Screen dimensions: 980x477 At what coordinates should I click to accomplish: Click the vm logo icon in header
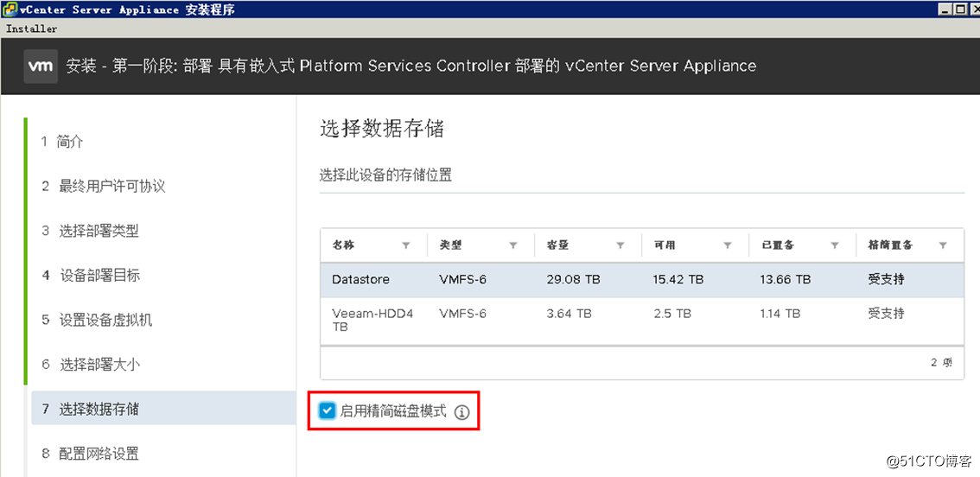click(41, 67)
